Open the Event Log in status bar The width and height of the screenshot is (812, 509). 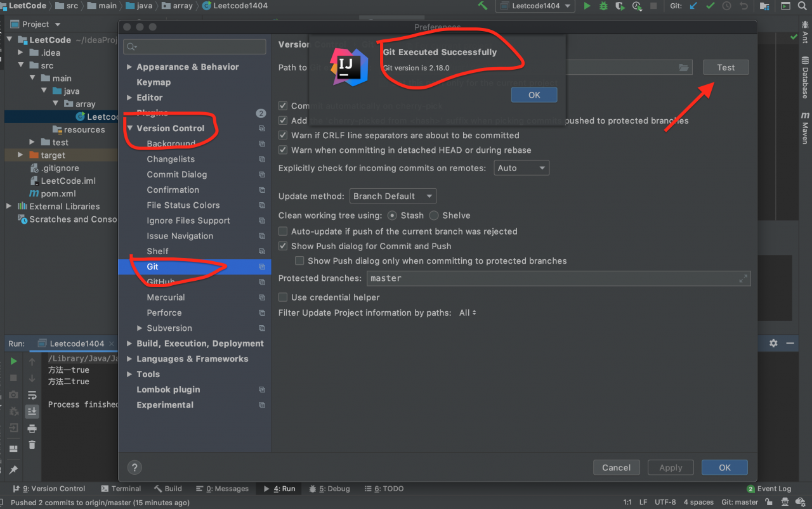769,489
